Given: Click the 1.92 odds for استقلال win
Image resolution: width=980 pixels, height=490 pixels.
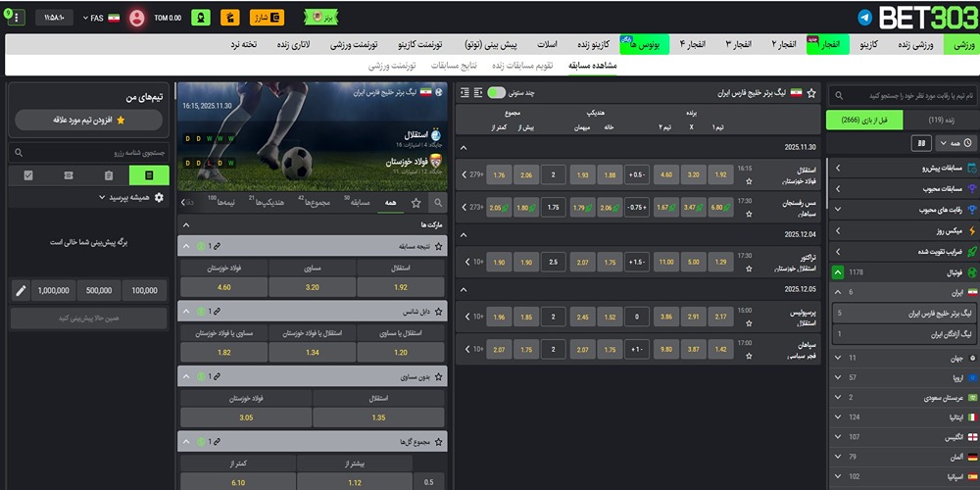Looking at the screenshot, I should [720, 176].
